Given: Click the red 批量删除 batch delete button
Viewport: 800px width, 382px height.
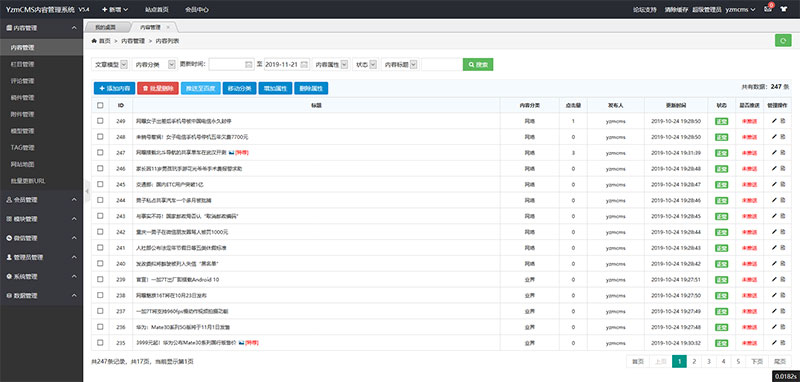Looking at the screenshot, I should 158,88.
